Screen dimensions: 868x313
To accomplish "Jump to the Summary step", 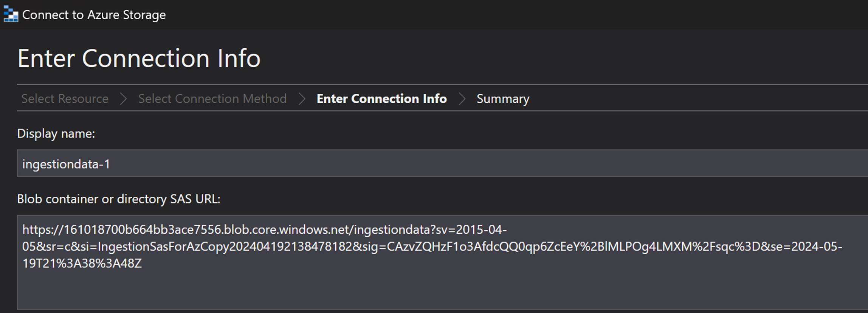I will pos(503,99).
